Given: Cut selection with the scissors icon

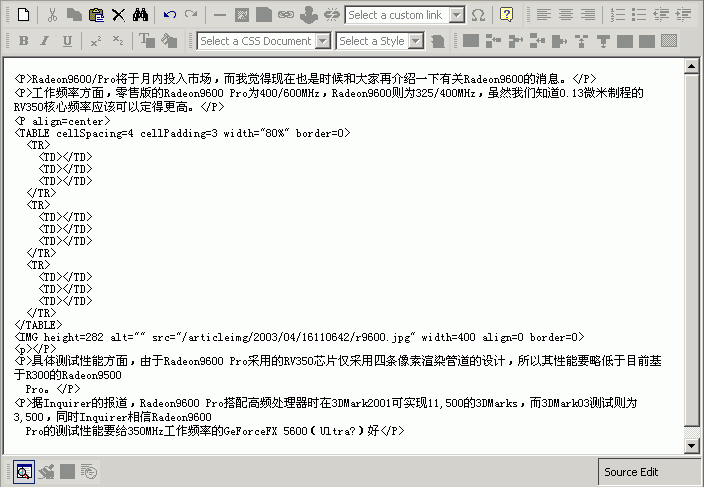Looking at the screenshot, I should pyautogui.click(x=52, y=15).
